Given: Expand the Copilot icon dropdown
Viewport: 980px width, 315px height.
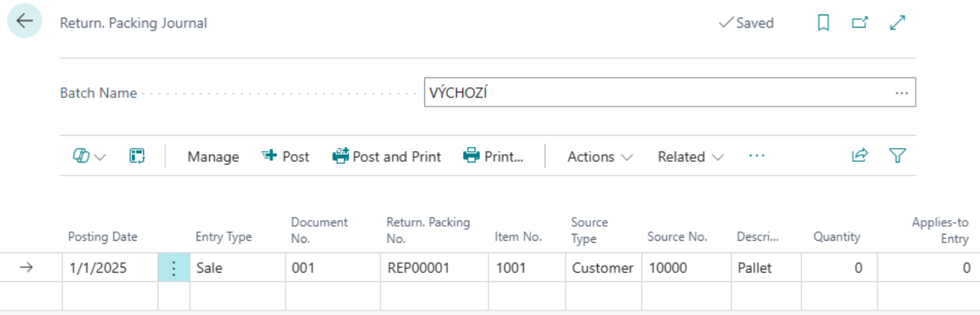Looking at the screenshot, I should tap(89, 156).
